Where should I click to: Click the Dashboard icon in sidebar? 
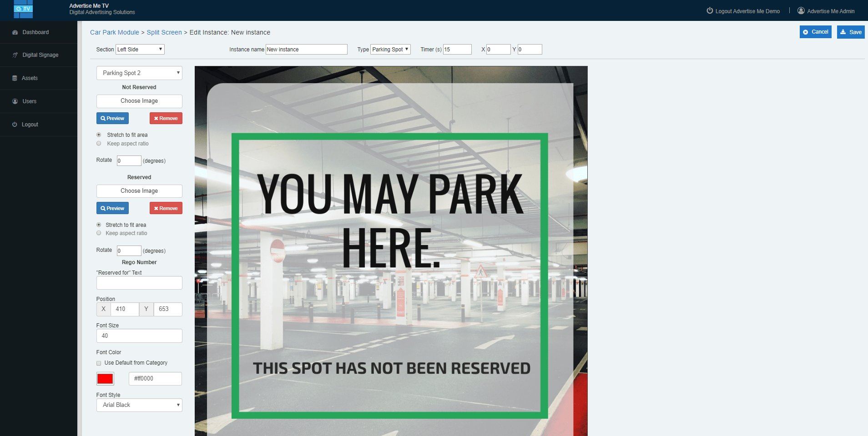click(x=15, y=32)
